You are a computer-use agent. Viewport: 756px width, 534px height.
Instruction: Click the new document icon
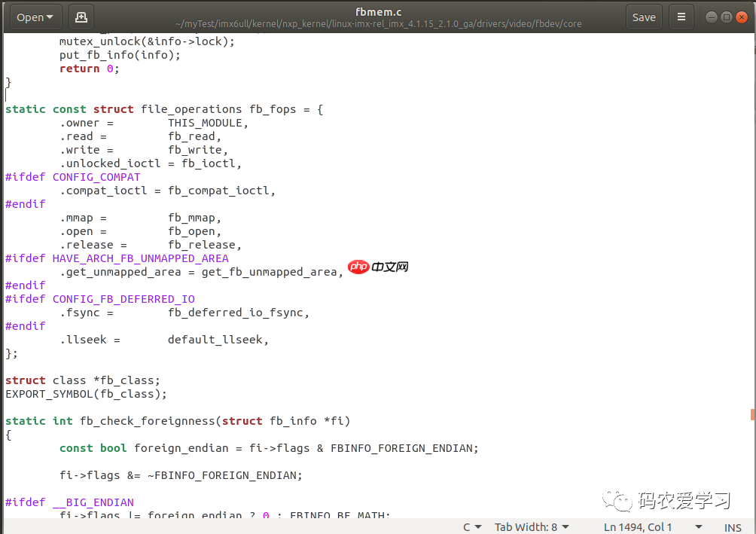tap(81, 17)
